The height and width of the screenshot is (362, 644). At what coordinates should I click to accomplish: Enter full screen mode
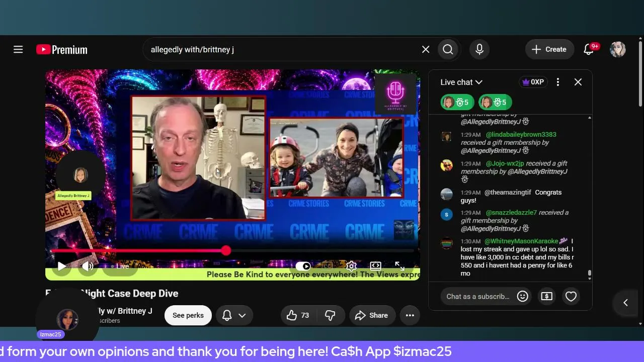tap(399, 266)
